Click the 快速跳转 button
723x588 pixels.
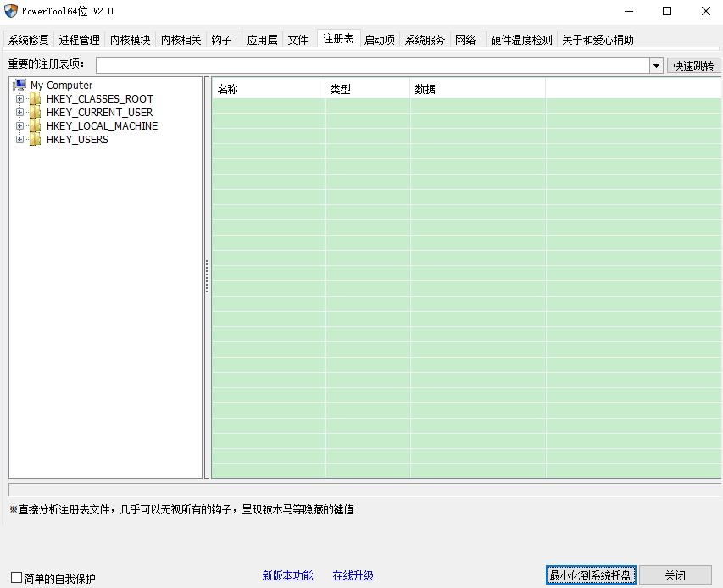click(x=694, y=64)
